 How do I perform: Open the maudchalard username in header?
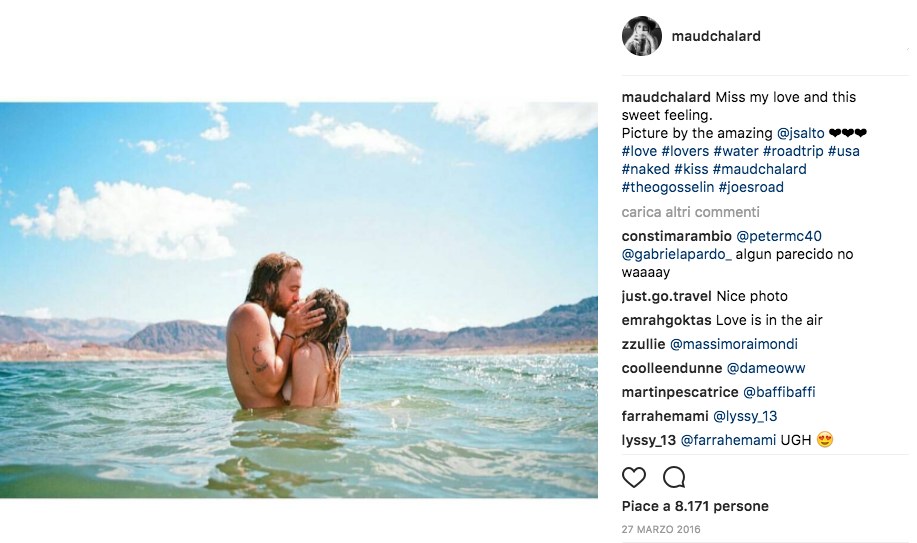(717, 36)
